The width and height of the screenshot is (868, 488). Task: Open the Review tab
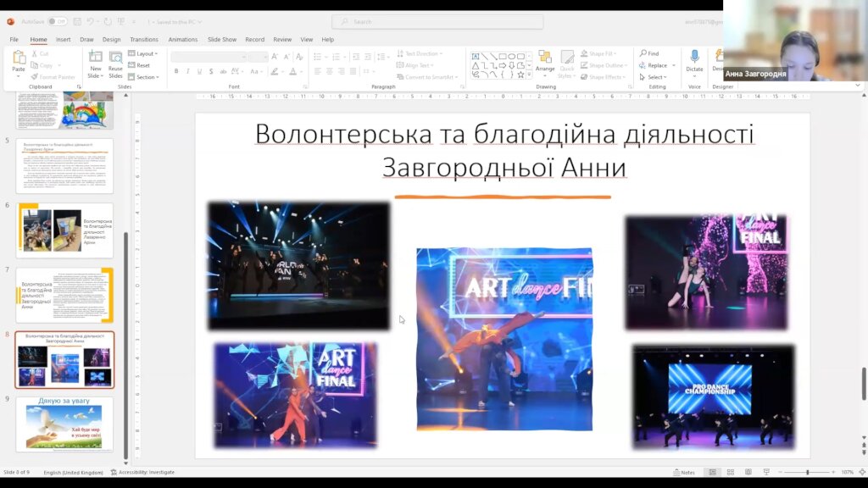pos(282,39)
